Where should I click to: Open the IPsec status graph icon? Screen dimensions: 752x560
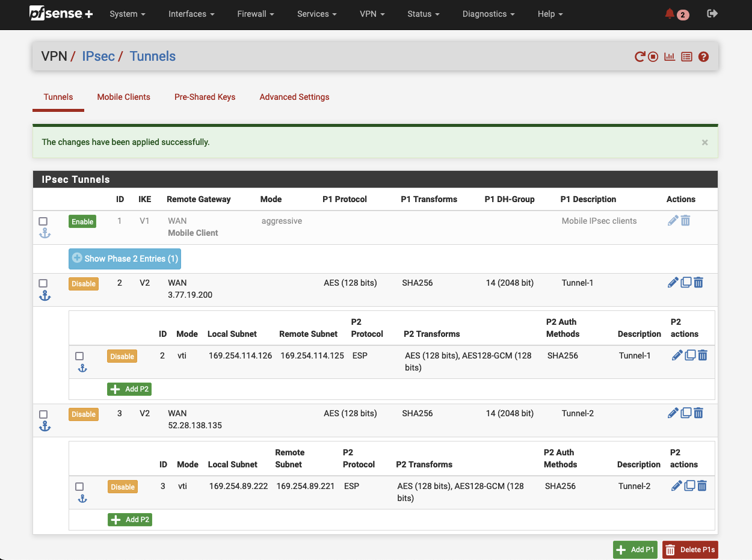click(x=669, y=56)
